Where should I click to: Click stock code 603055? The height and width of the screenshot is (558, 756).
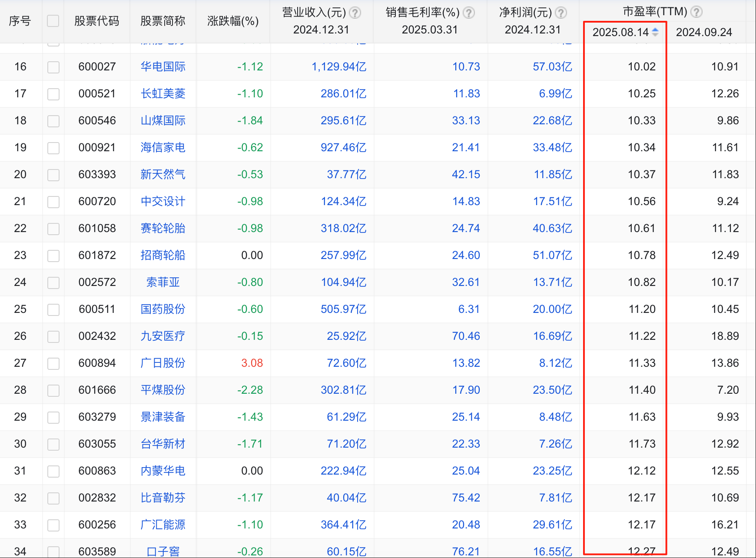click(97, 444)
